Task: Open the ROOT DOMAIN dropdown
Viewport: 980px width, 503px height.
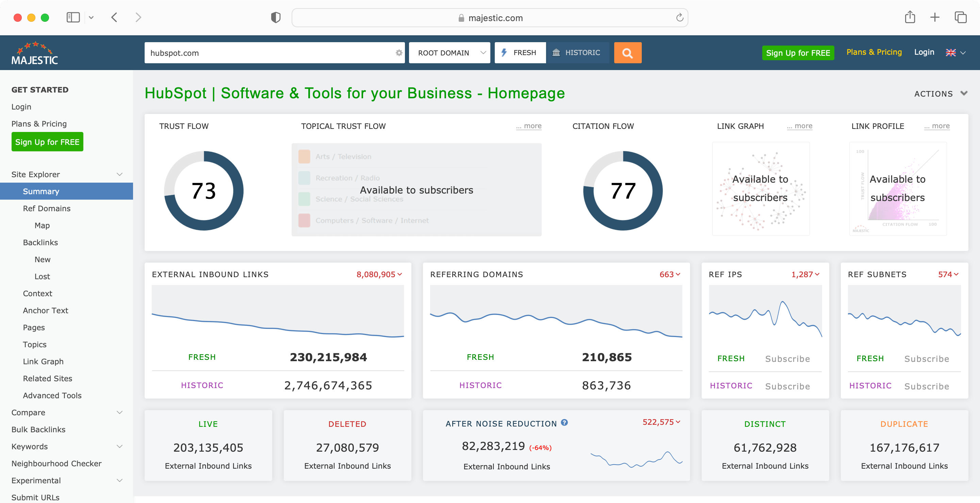Action: (x=449, y=53)
